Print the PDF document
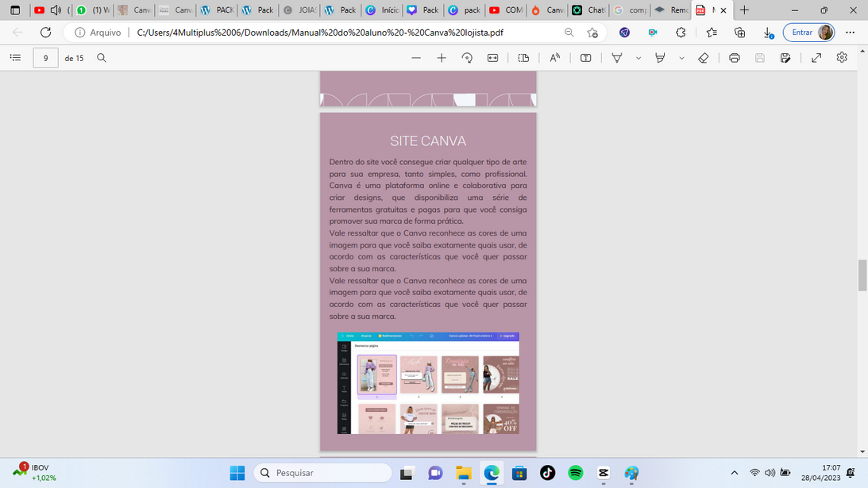Image resolution: width=868 pixels, height=488 pixels. click(x=734, y=58)
